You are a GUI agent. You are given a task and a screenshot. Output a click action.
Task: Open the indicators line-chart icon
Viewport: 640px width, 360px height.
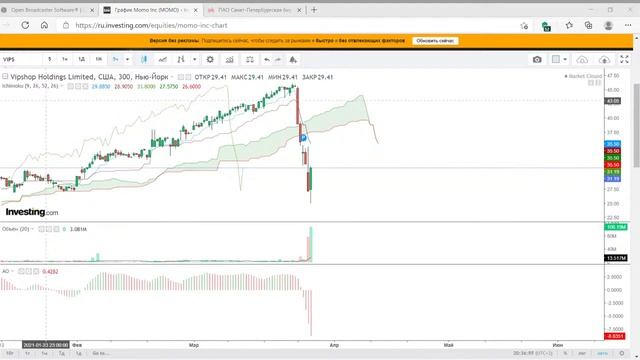163,60
